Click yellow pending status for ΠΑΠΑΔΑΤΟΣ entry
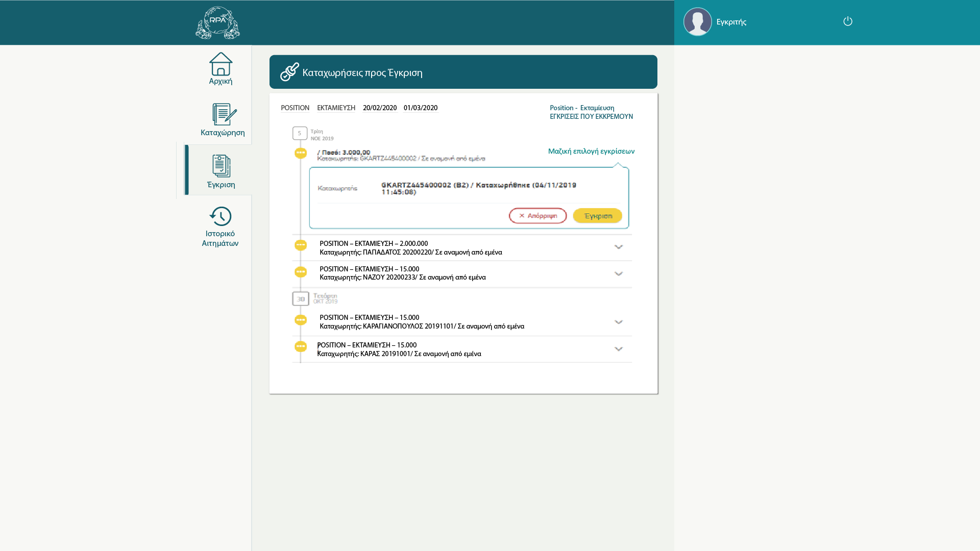 tap(301, 245)
